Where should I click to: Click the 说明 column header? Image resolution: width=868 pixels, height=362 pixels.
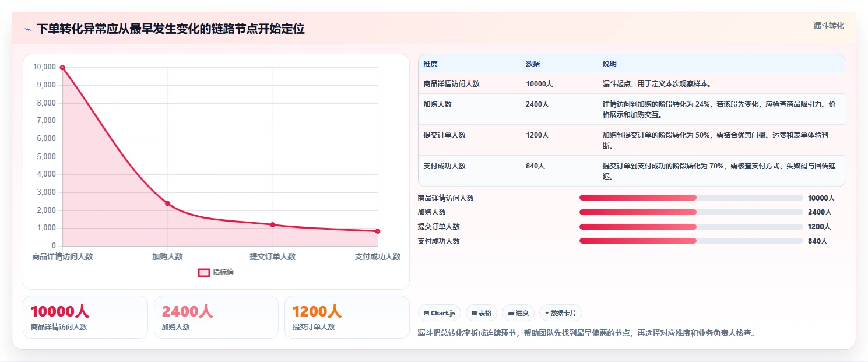[610, 64]
